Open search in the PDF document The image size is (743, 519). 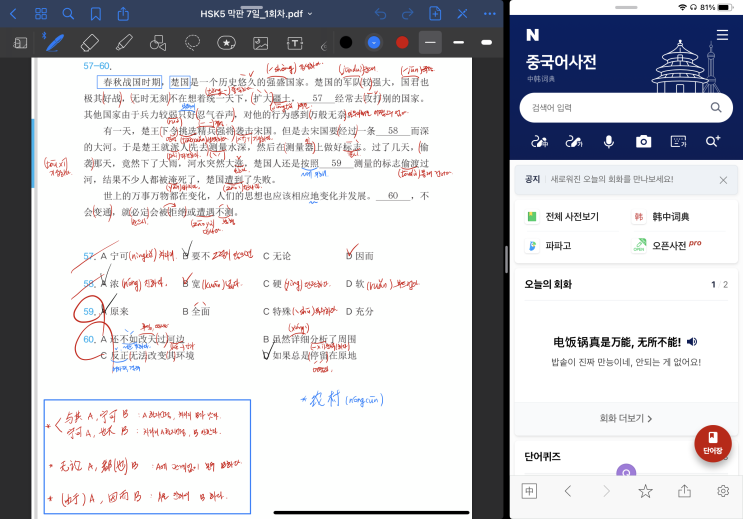[68, 14]
